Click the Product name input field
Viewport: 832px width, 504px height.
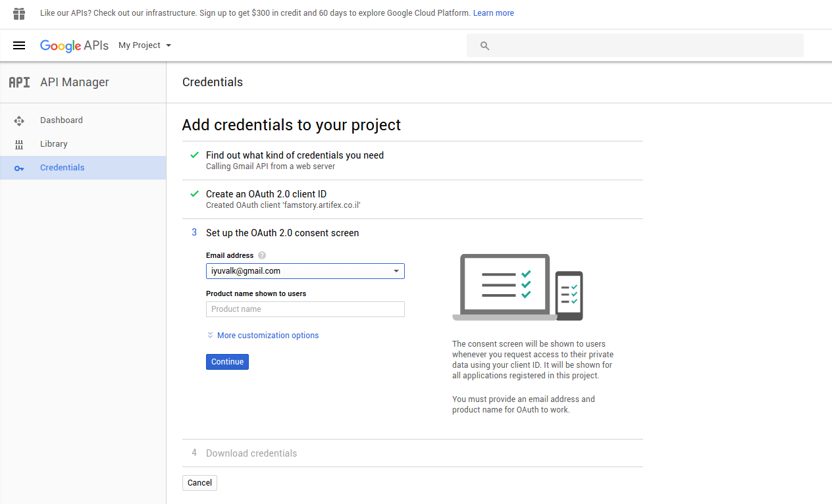305,309
